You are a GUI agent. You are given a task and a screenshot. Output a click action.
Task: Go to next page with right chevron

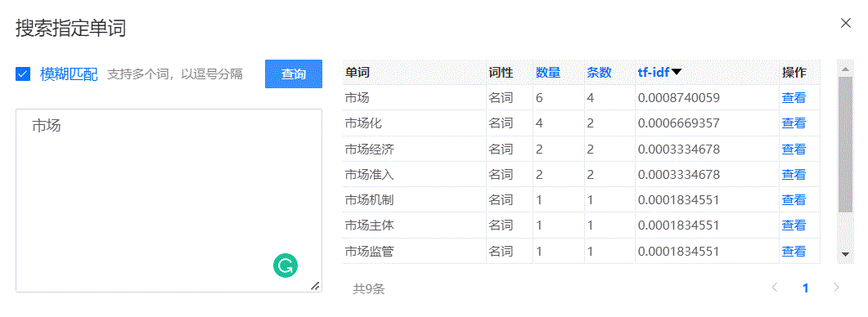[x=836, y=287]
